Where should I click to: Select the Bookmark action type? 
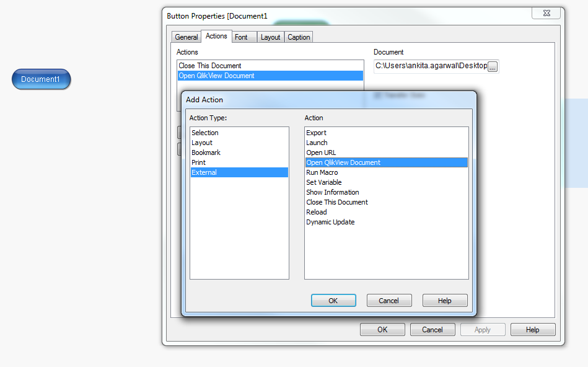pyautogui.click(x=239, y=153)
